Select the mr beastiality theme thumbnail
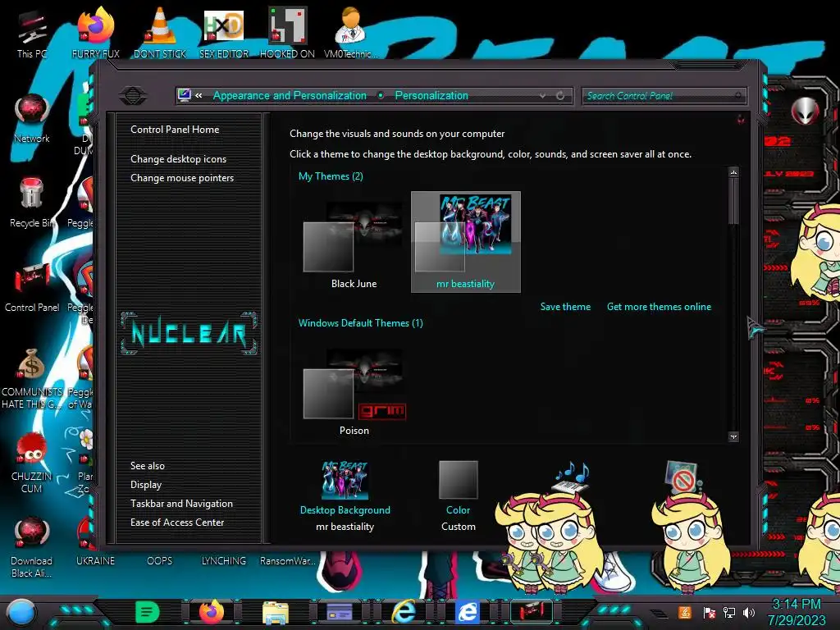 [x=466, y=242]
